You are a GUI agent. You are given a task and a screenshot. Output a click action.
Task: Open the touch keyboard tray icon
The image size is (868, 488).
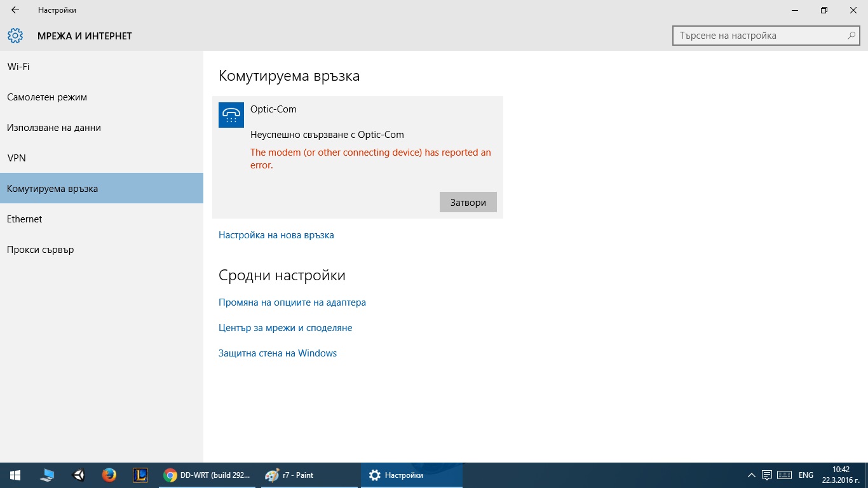[784, 475]
